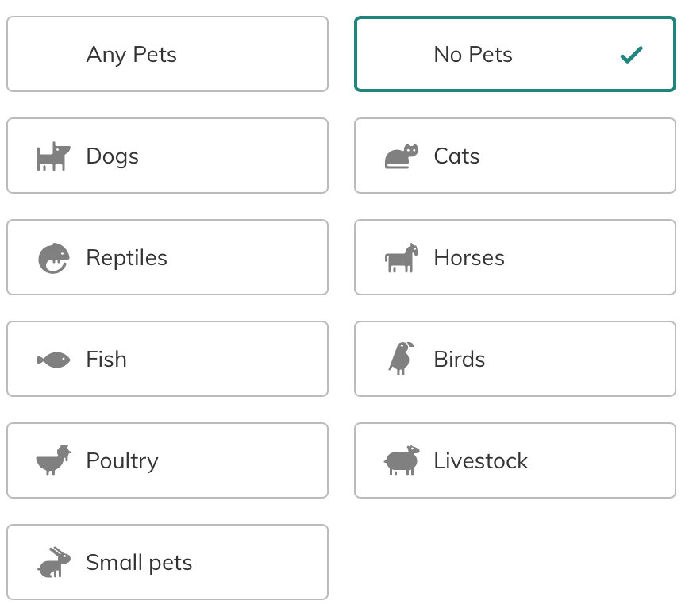689x616 pixels.
Task: Click the bird icon
Action: (x=401, y=359)
